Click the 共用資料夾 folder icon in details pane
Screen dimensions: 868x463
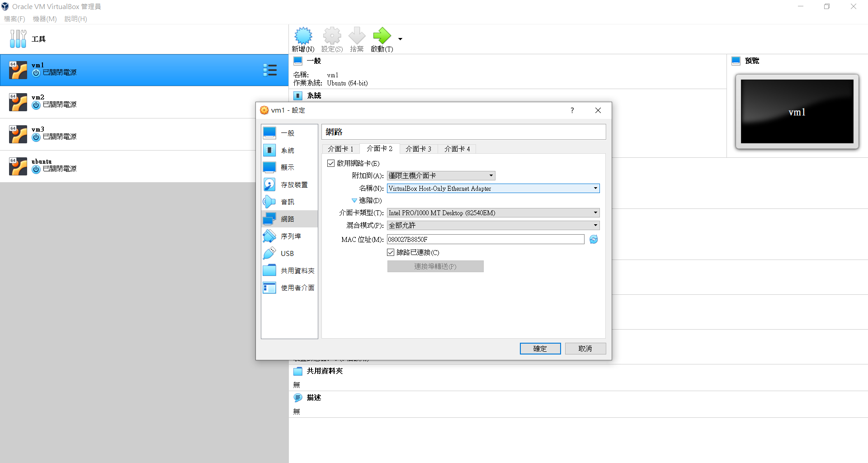298,371
